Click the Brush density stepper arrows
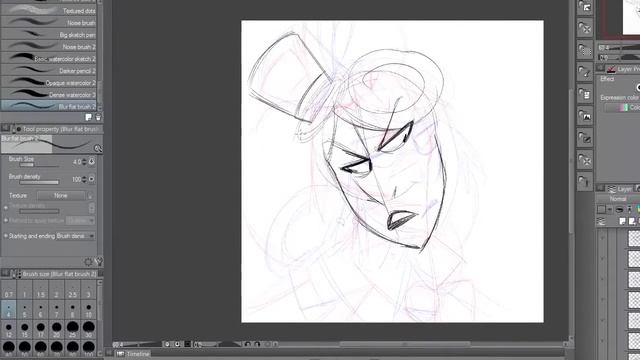Image resolution: width=640 pixels, height=360 pixels. [84, 179]
